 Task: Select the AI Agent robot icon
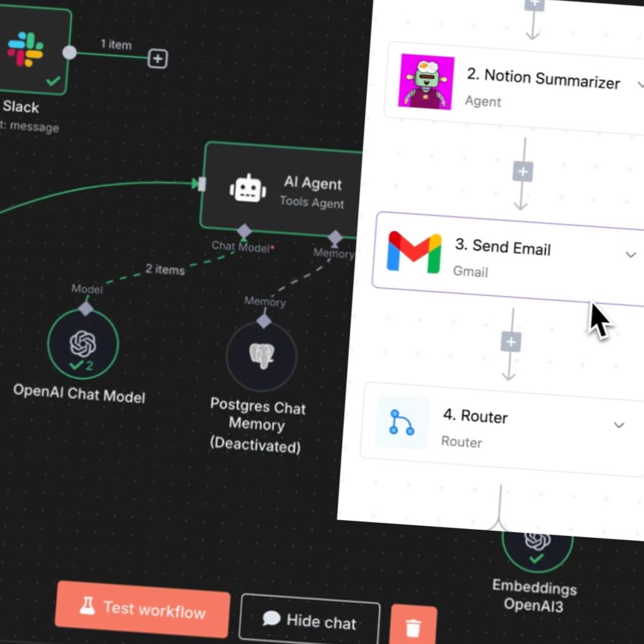247,189
